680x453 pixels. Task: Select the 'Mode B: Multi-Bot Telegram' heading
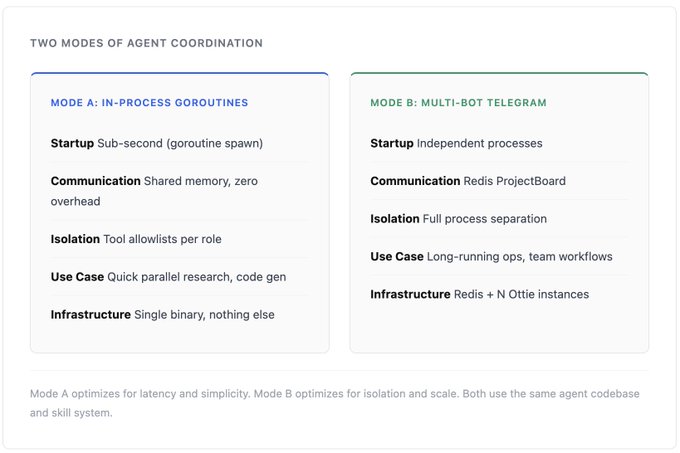(x=459, y=103)
